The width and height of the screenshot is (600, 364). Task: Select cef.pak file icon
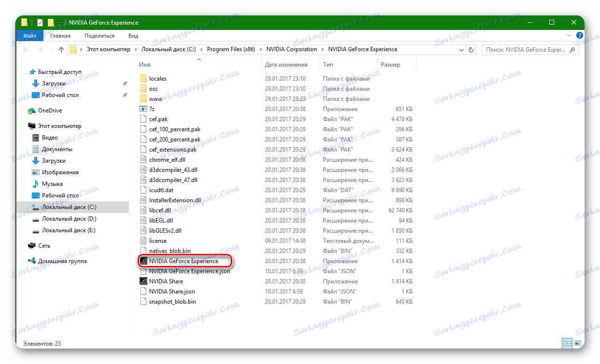pyautogui.click(x=143, y=119)
